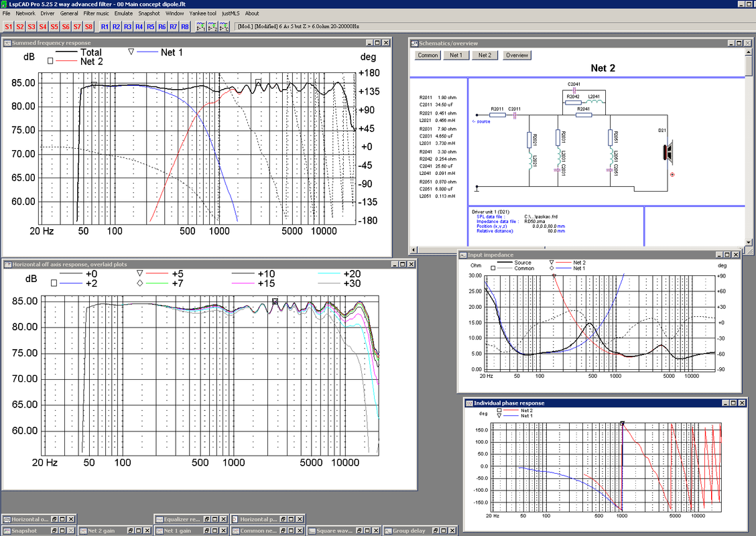This screenshot has height=536, width=756.
Task: Open the Overview schematic view
Action: coord(517,56)
